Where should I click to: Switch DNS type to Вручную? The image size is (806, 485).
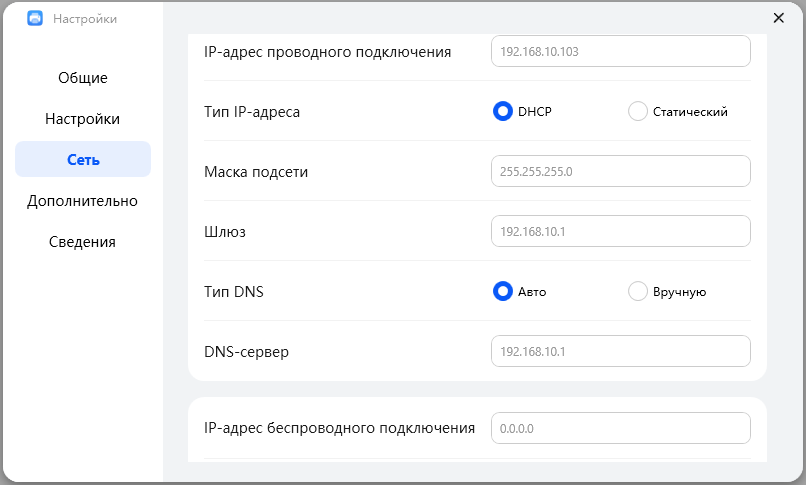coord(638,291)
